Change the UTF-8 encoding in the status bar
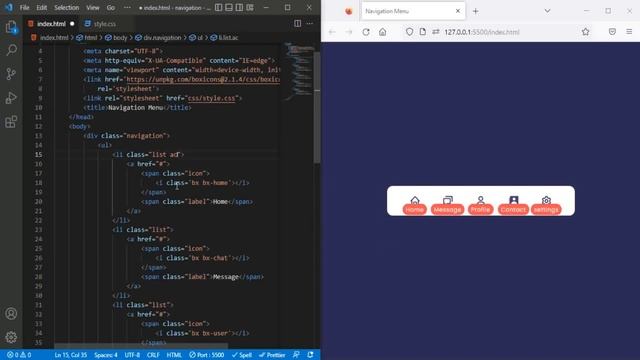640x360 pixels. [x=132, y=355]
